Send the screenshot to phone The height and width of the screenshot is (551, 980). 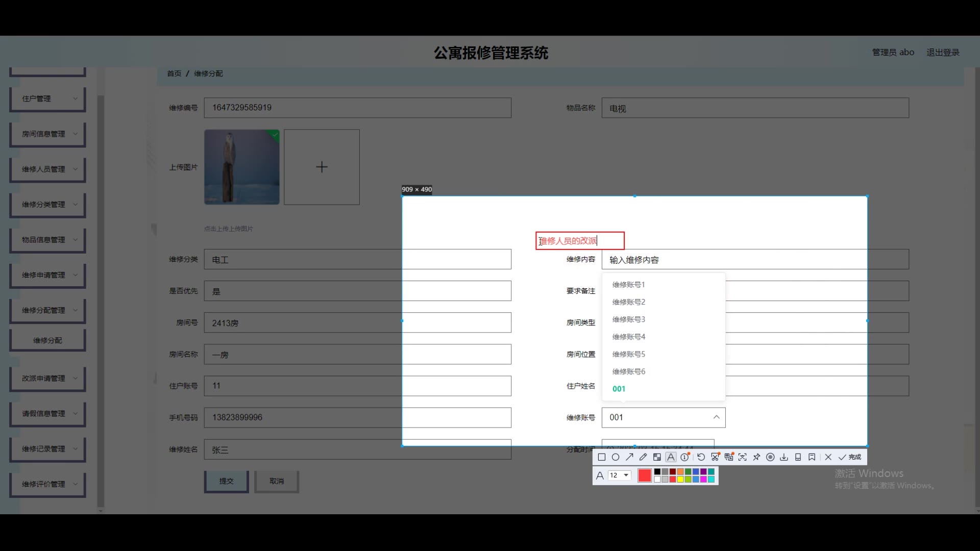[798, 457]
